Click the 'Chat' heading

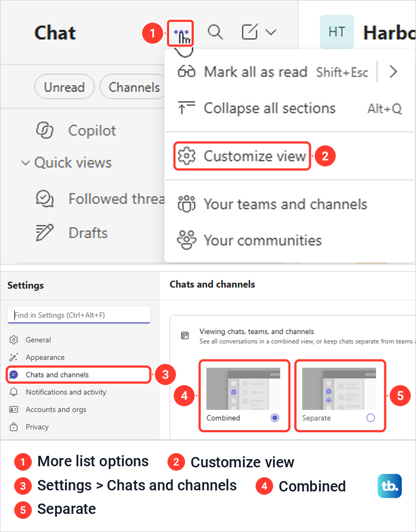55,33
